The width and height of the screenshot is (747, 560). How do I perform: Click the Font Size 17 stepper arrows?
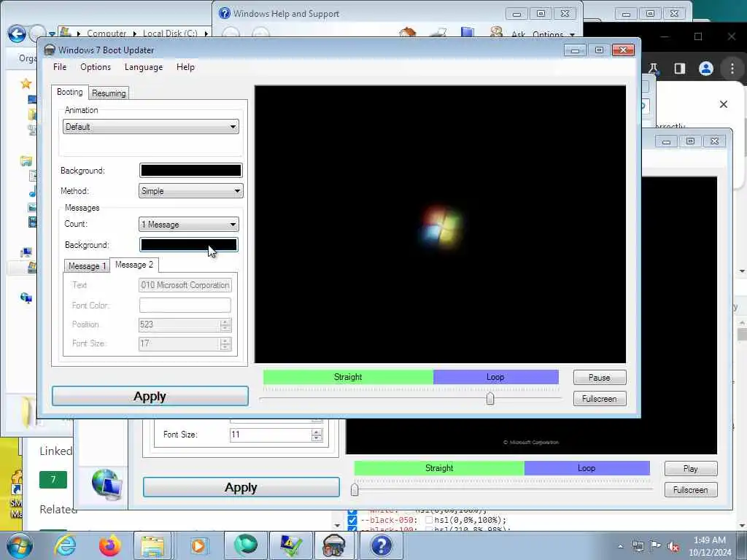[225, 344]
